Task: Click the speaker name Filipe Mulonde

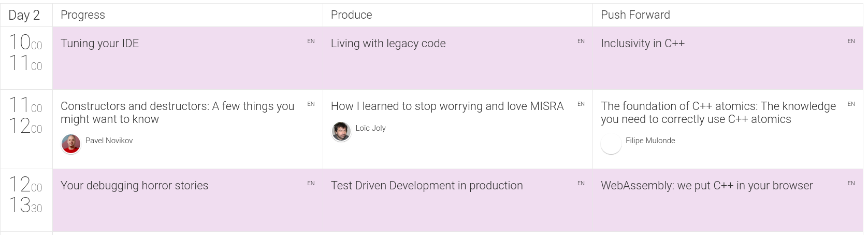Action: pos(650,141)
